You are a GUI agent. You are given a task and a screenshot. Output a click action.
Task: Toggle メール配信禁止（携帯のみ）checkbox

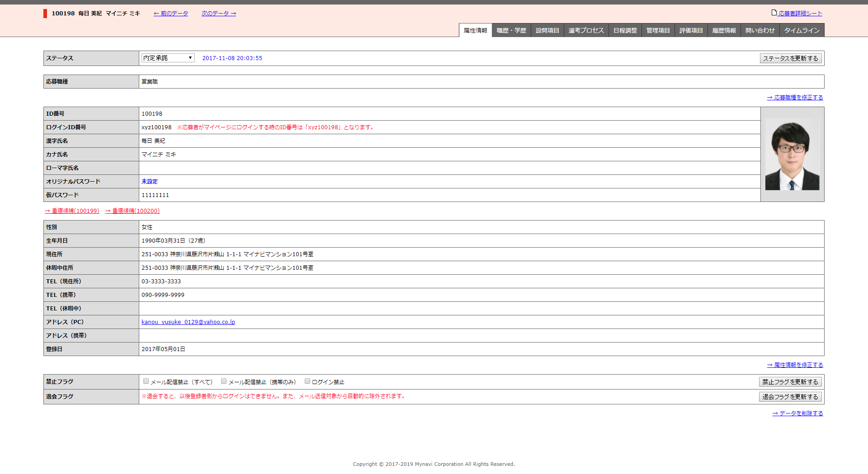(x=224, y=381)
